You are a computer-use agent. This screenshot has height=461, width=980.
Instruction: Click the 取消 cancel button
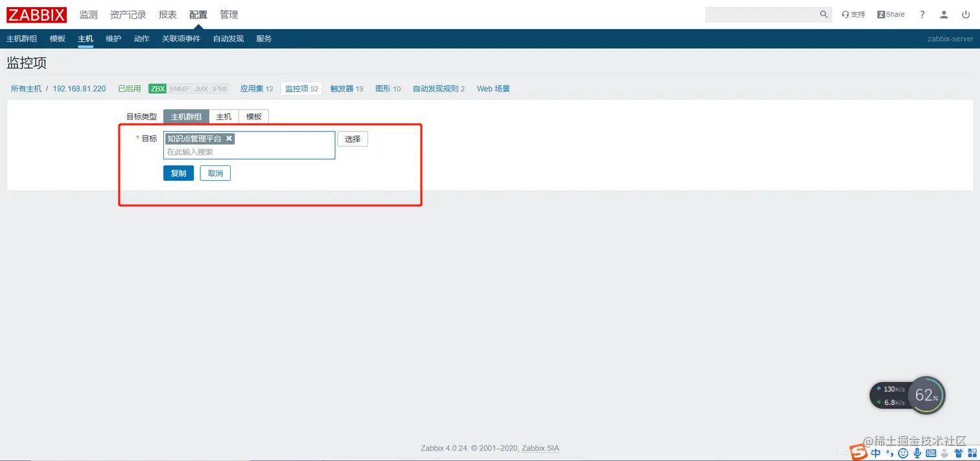point(215,173)
